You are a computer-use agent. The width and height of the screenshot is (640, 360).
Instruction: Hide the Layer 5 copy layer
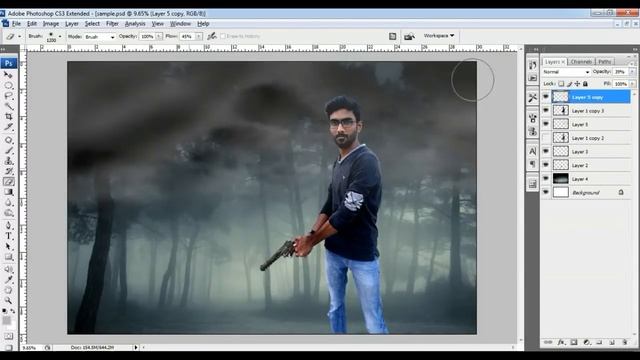(546, 97)
